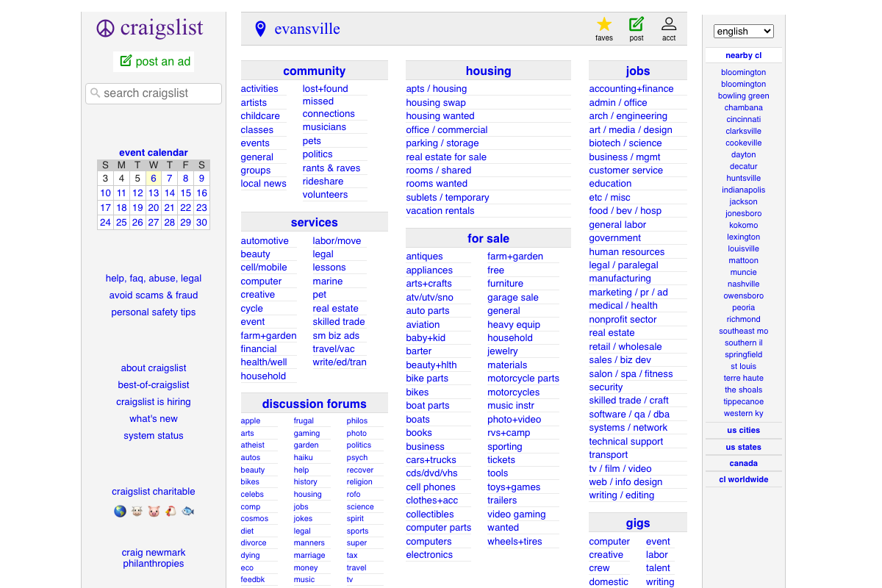This screenshot has width=882, height=588.
Task: Expand the nearby cl section
Action: click(744, 55)
